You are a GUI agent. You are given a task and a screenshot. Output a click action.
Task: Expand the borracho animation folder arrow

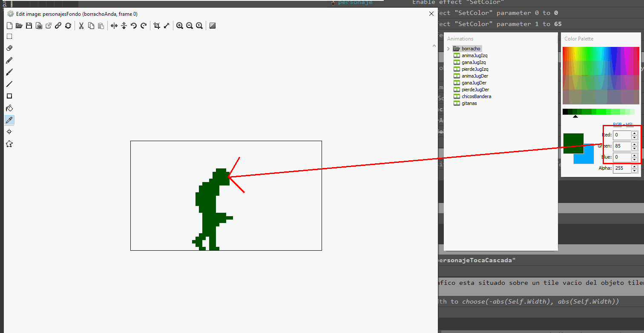point(448,49)
